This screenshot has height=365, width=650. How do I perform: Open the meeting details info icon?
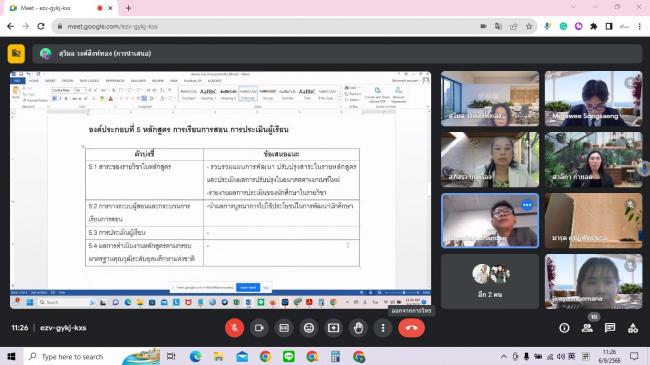point(564,328)
